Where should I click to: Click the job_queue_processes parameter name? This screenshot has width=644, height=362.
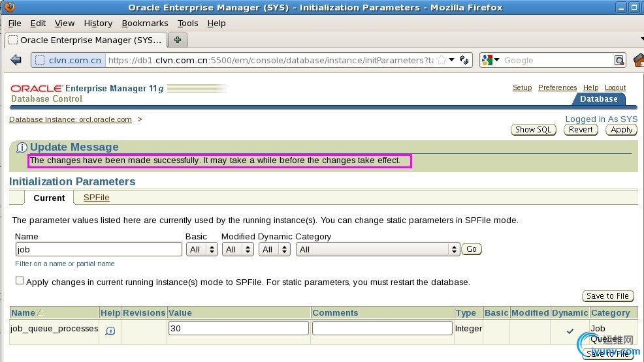[x=54, y=328]
